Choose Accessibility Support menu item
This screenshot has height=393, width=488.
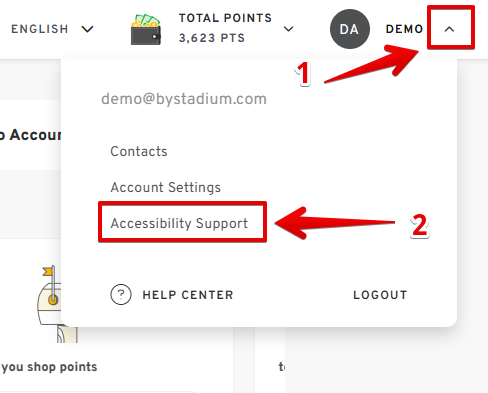(179, 223)
